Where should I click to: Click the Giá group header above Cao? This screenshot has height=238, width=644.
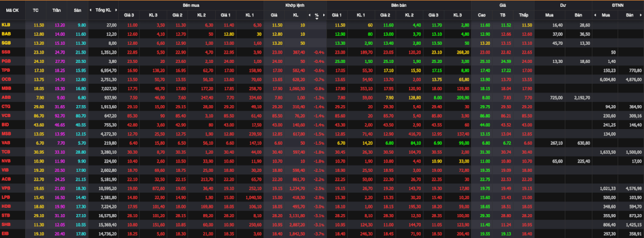coord(502,5)
